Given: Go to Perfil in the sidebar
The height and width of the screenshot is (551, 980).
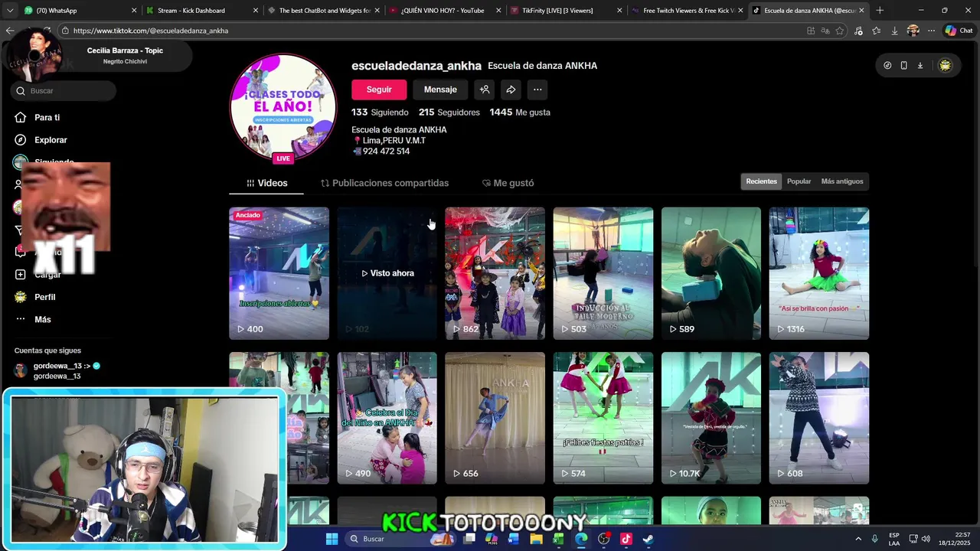Looking at the screenshot, I should 35,297.
